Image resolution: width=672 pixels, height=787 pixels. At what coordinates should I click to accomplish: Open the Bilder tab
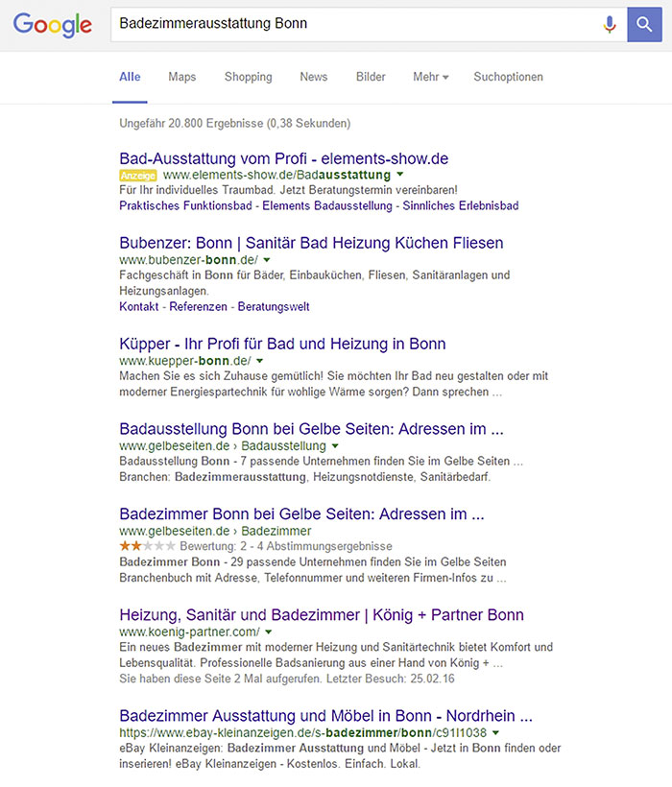[x=371, y=77]
